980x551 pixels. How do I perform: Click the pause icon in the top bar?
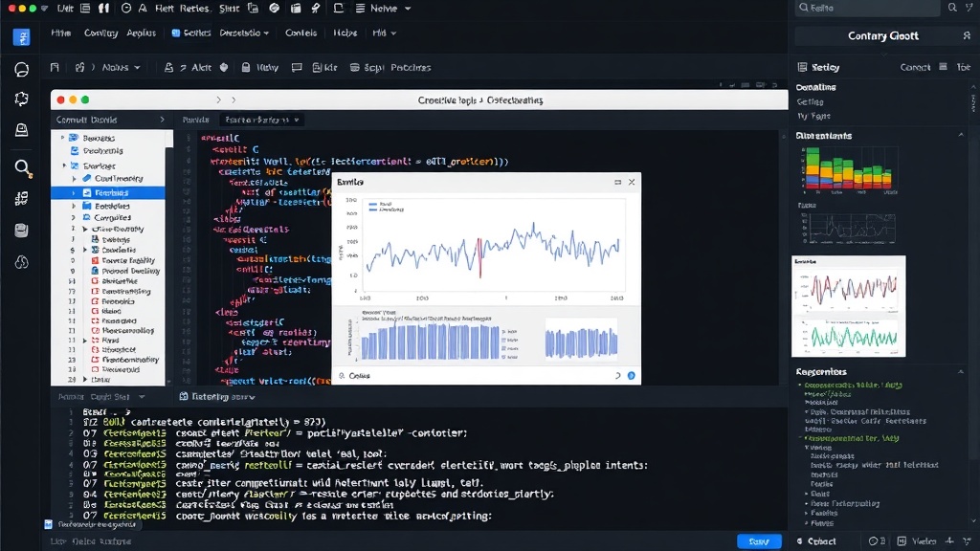click(x=103, y=8)
